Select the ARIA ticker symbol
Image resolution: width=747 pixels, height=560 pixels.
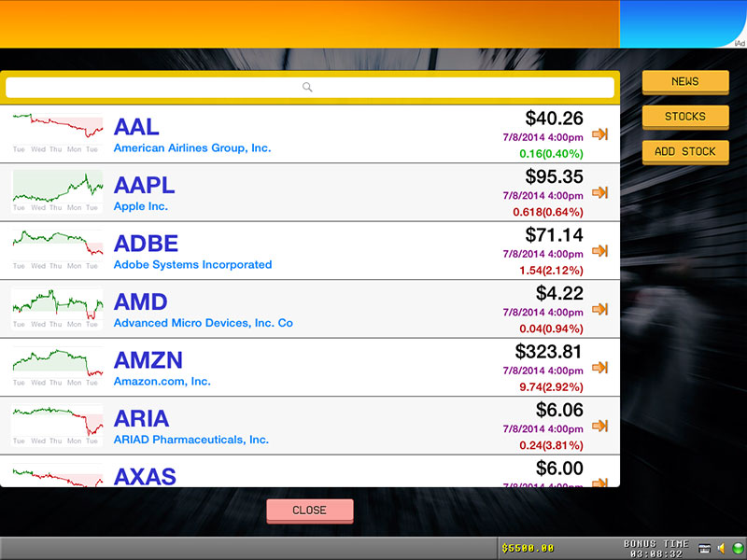click(141, 418)
